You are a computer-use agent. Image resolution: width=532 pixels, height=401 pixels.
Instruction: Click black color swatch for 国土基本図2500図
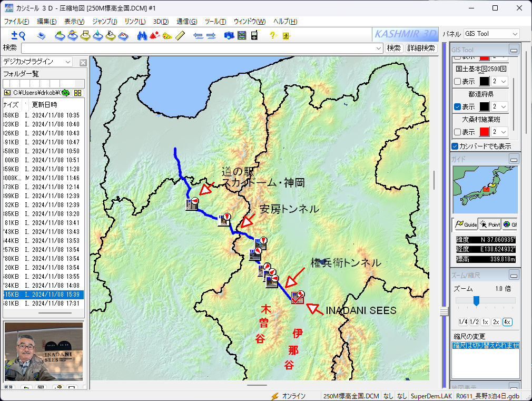(484, 82)
